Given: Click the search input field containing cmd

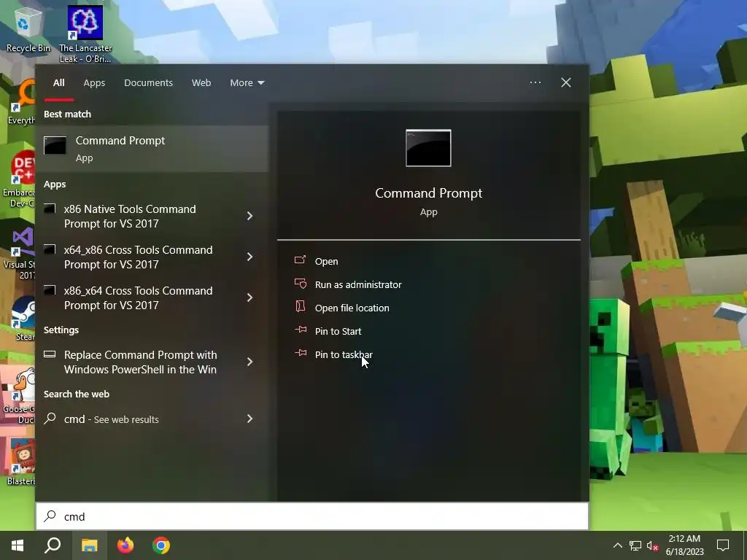Looking at the screenshot, I should (312, 516).
